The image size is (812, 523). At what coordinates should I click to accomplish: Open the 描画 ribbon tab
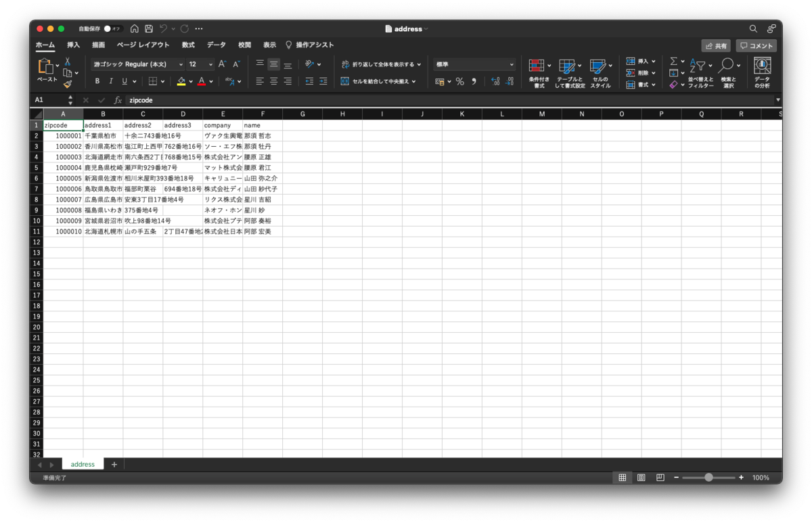click(x=98, y=45)
